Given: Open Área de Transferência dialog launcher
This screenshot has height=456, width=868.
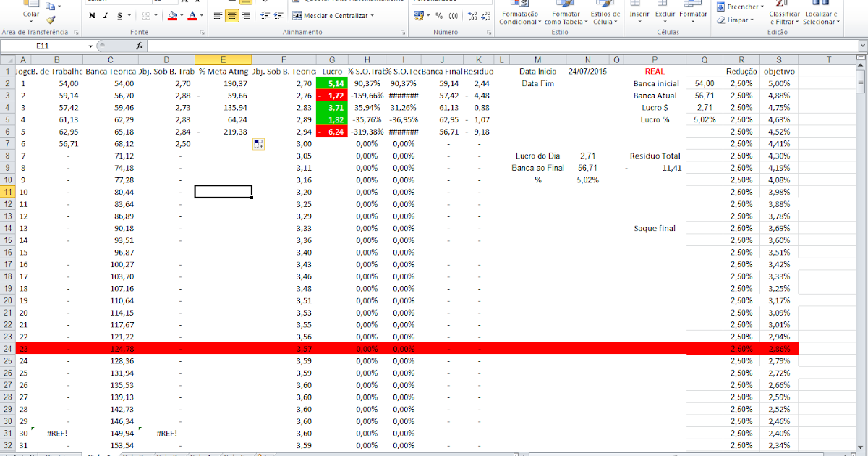Looking at the screenshot, I should pos(75,33).
